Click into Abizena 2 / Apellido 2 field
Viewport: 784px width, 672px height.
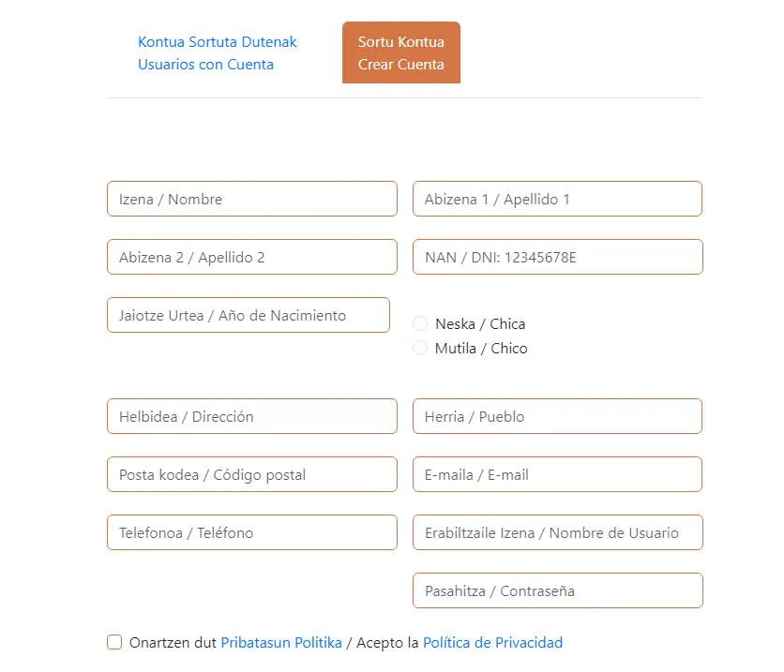coord(252,257)
